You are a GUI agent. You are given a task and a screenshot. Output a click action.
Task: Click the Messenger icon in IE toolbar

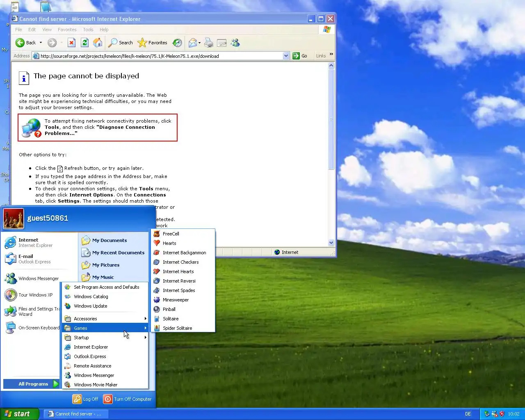click(235, 43)
